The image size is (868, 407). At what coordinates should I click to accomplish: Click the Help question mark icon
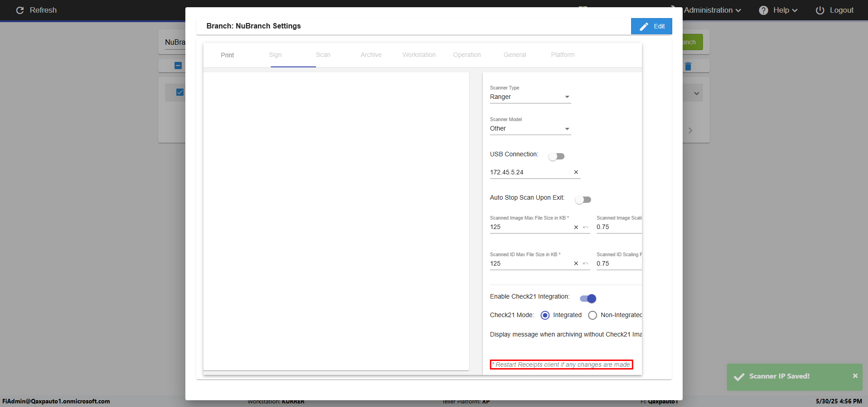pyautogui.click(x=763, y=10)
